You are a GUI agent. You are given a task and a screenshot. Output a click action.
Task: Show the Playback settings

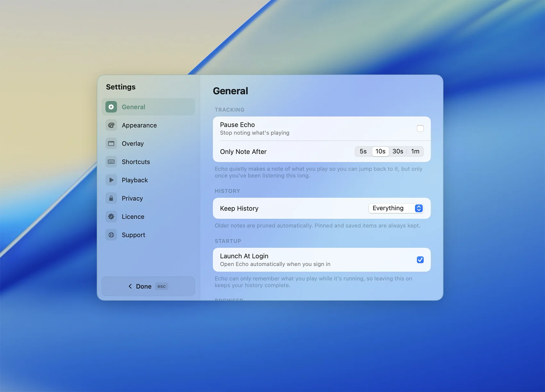click(x=148, y=180)
